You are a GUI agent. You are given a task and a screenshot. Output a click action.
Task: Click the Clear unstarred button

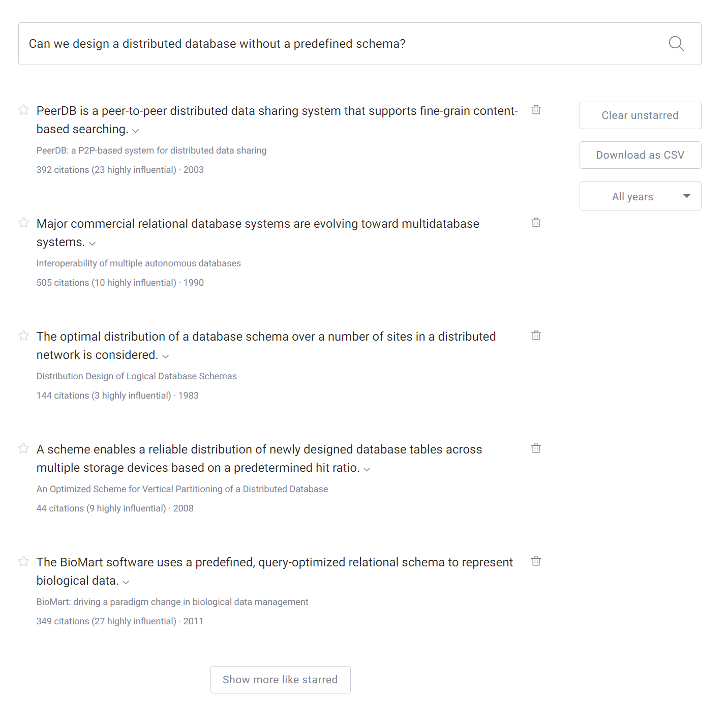pos(640,115)
